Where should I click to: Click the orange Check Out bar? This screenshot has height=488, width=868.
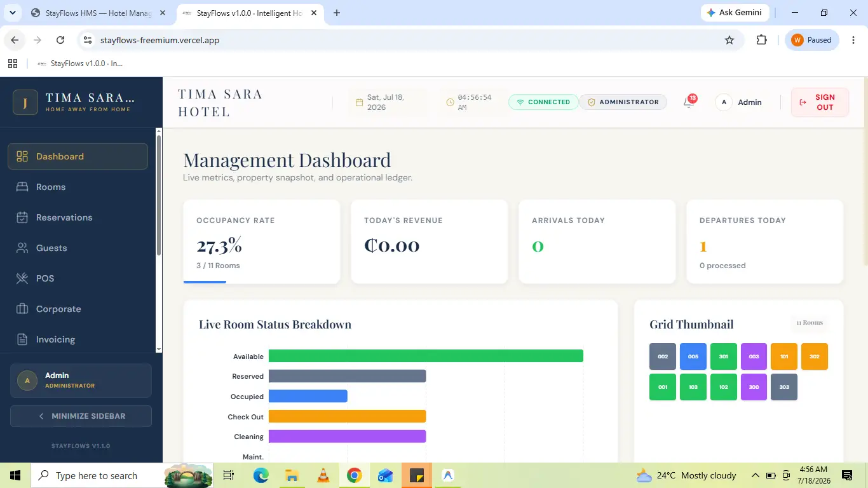pyautogui.click(x=347, y=416)
